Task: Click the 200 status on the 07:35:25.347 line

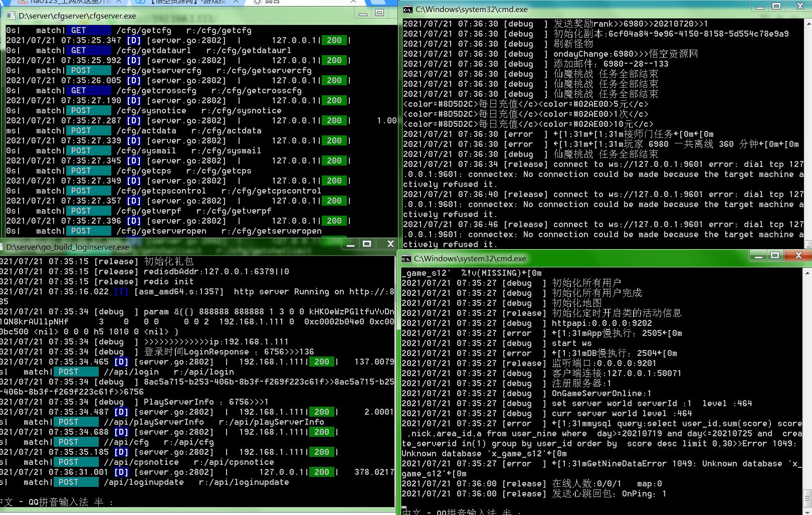Action: pos(334,41)
